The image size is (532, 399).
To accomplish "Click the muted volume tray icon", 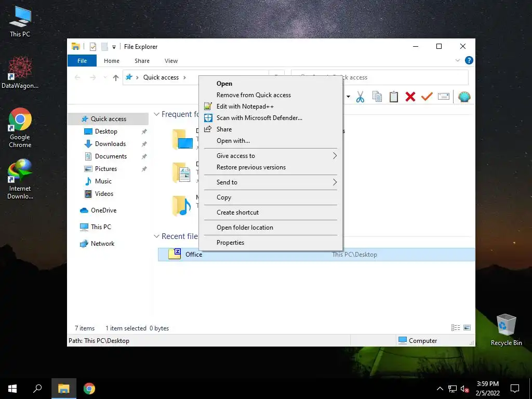I will coord(464,389).
